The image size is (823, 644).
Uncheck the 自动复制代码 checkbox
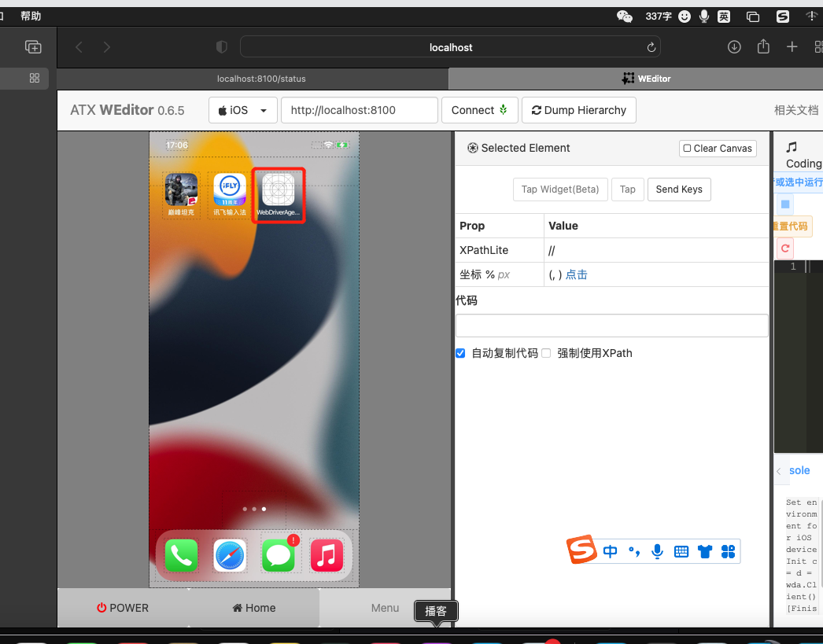tap(460, 353)
